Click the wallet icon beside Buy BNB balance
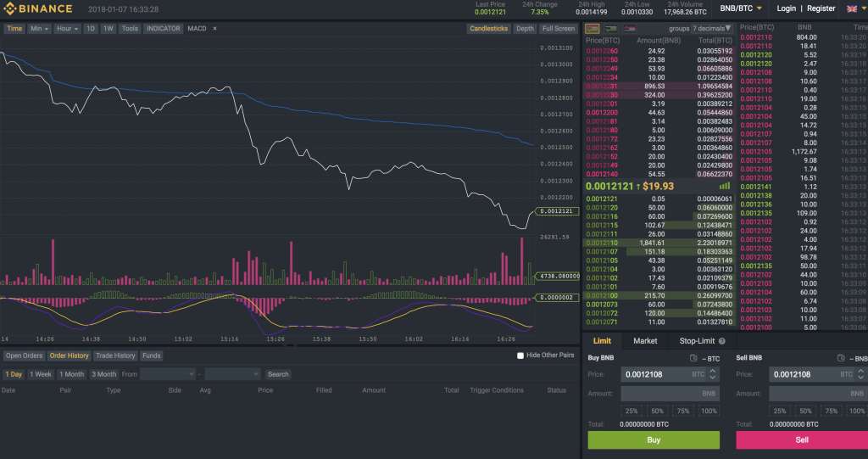Screen dimensions: 868x459 [693, 358]
